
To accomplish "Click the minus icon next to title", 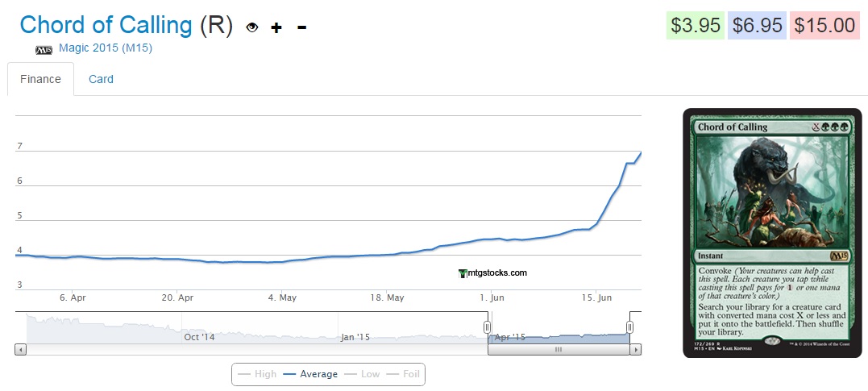I will (x=301, y=27).
